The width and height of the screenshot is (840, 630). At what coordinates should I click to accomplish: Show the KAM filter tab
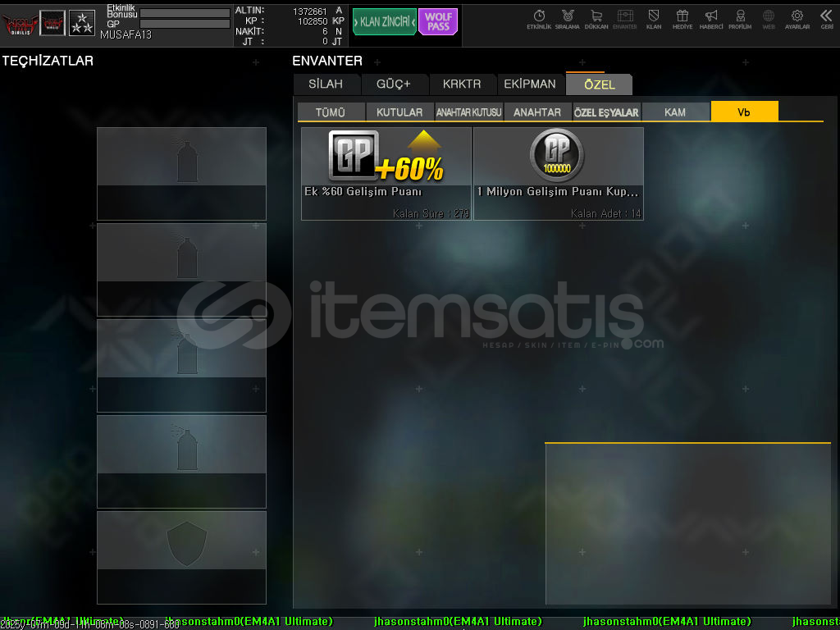675,112
